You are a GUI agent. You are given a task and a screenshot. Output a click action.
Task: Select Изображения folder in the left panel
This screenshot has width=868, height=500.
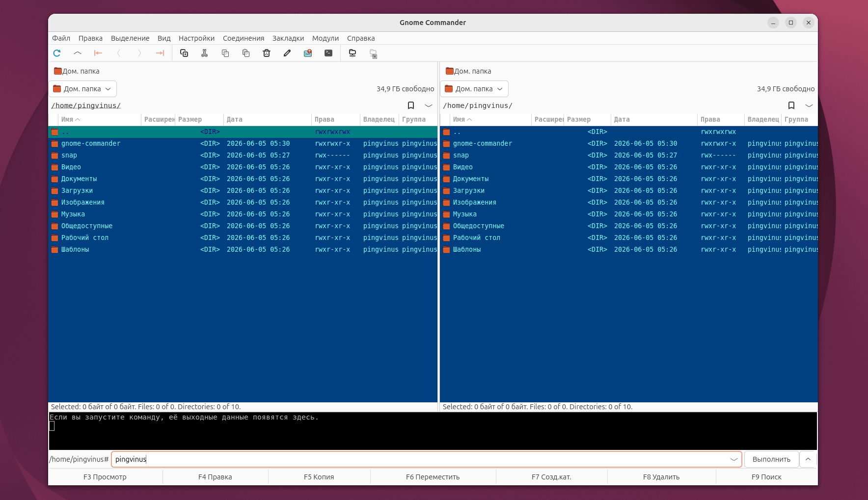243,203
